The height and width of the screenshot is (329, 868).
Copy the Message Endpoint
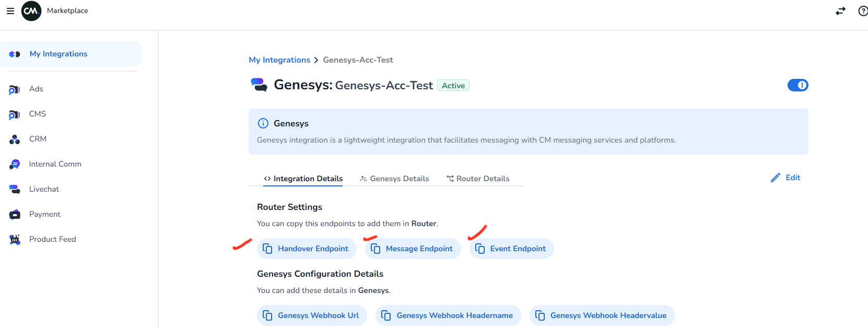(413, 249)
